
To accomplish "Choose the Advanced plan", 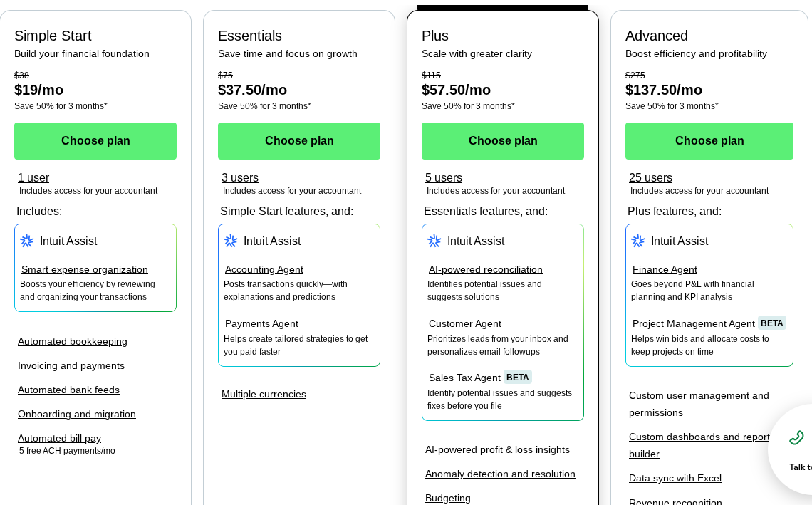I will point(709,141).
